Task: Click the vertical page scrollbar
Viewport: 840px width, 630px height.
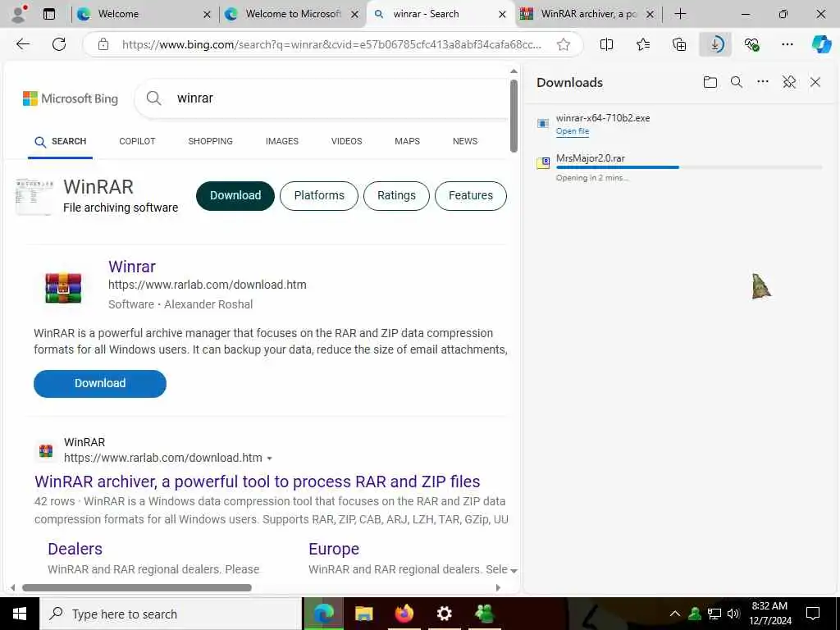Action: pos(514,116)
